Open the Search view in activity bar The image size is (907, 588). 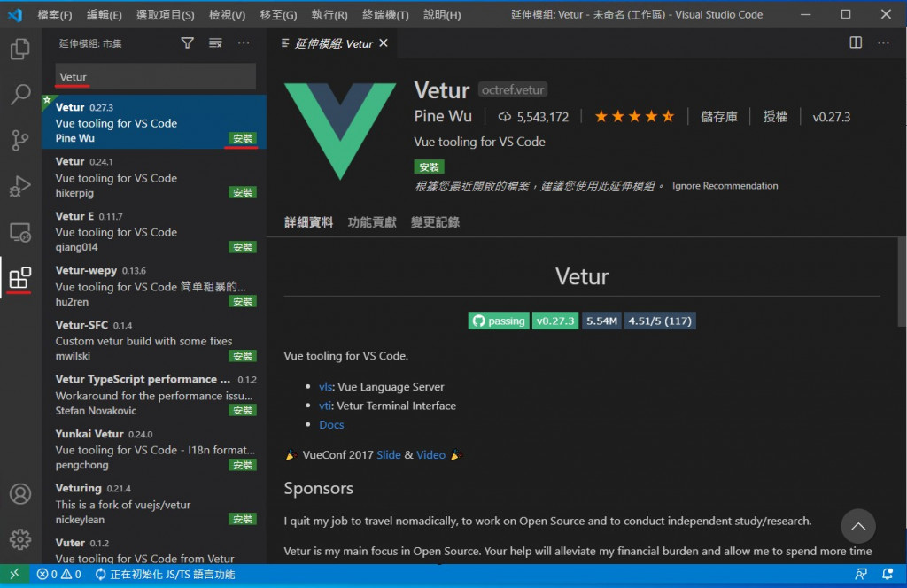pyautogui.click(x=20, y=94)
